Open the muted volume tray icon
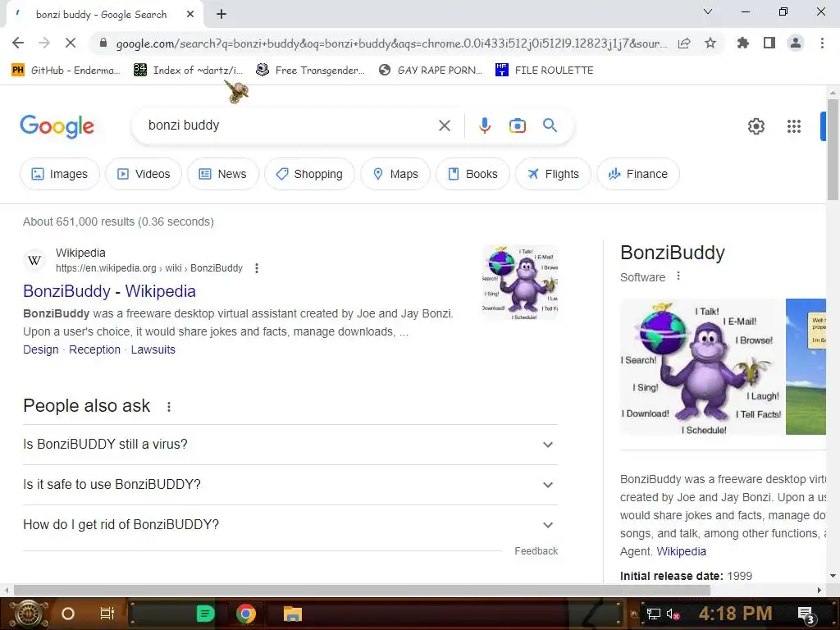The image size is (840, 630). coord(673,614)
